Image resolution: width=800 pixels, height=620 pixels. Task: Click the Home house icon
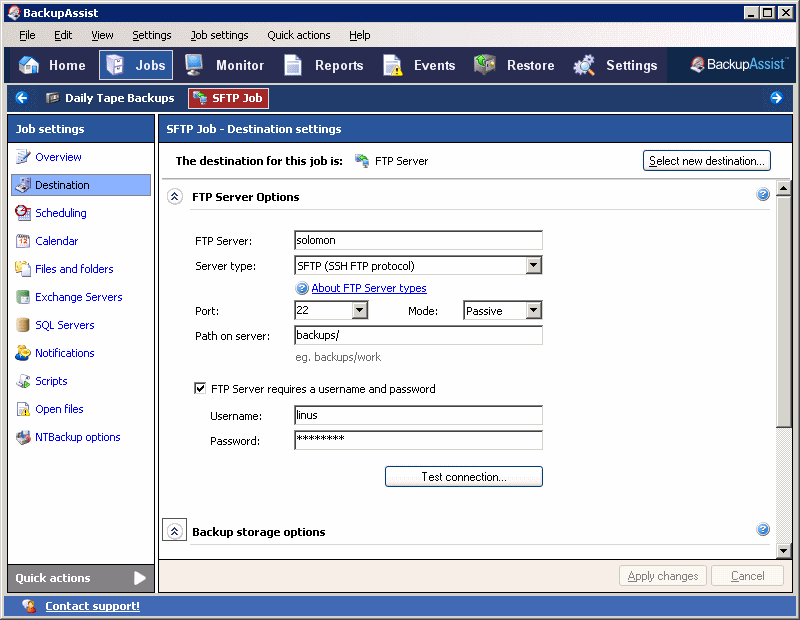[29, 65]
